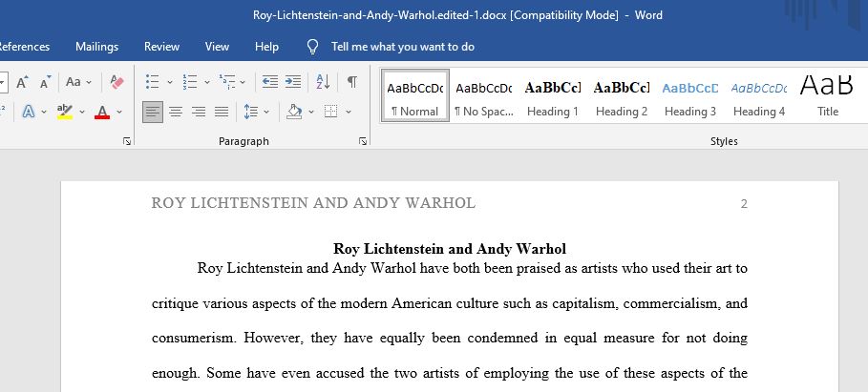Image resolution: width=868 pixels, height=392 pixels.
Task: Toggle Align Right for paragraph
Action: tap(199, 113)
